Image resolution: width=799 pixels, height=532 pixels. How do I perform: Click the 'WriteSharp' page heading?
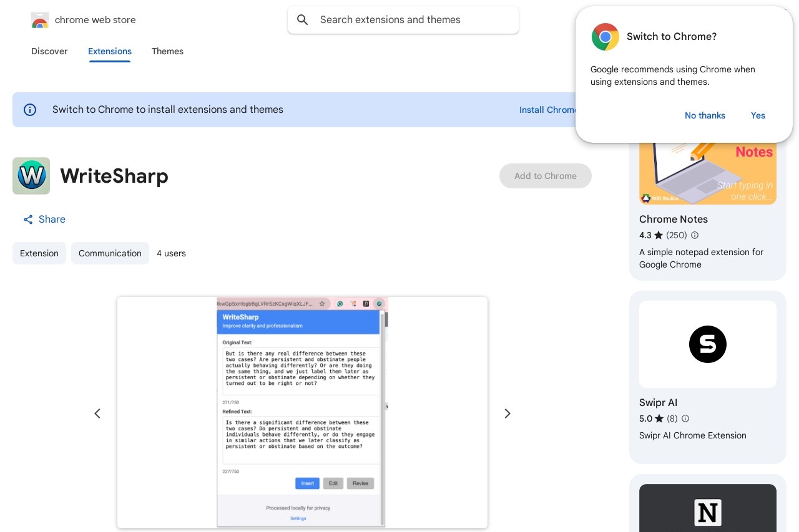coord(114,176)
